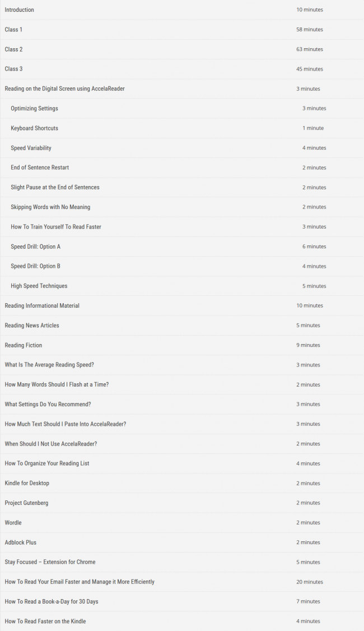Screen dimensions: 364x631
Task: Open the Keyboard Shortcuts sub-lesson
Action: (x=182, y=128)
